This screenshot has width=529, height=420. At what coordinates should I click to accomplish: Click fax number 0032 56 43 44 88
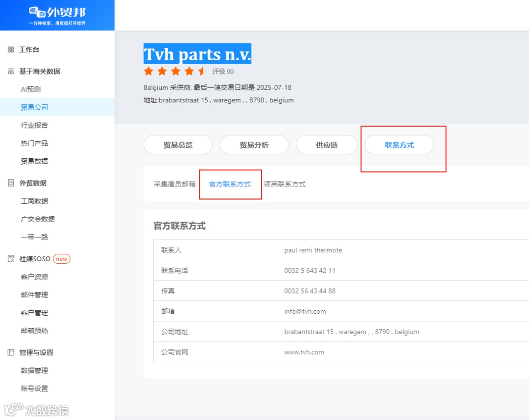310,291
